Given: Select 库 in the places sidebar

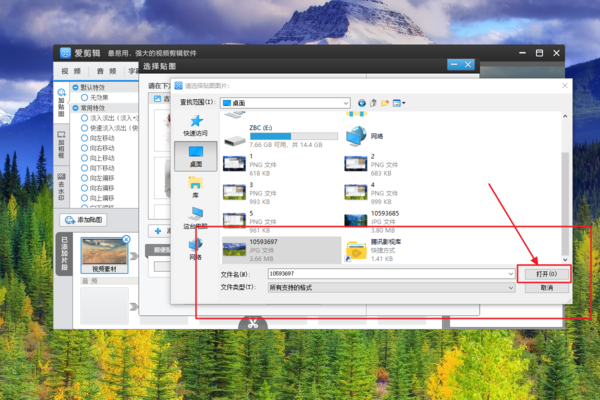Looking at the screenshot, I should pyautogui.click(x=196, y=187).
